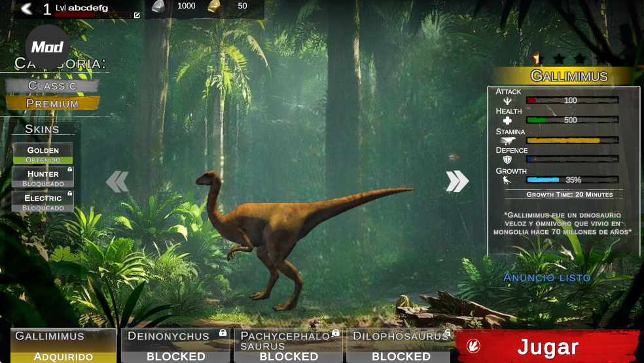Click the Defence shield icon
Screen dimensions: 644x363
[x=508, y=159]
